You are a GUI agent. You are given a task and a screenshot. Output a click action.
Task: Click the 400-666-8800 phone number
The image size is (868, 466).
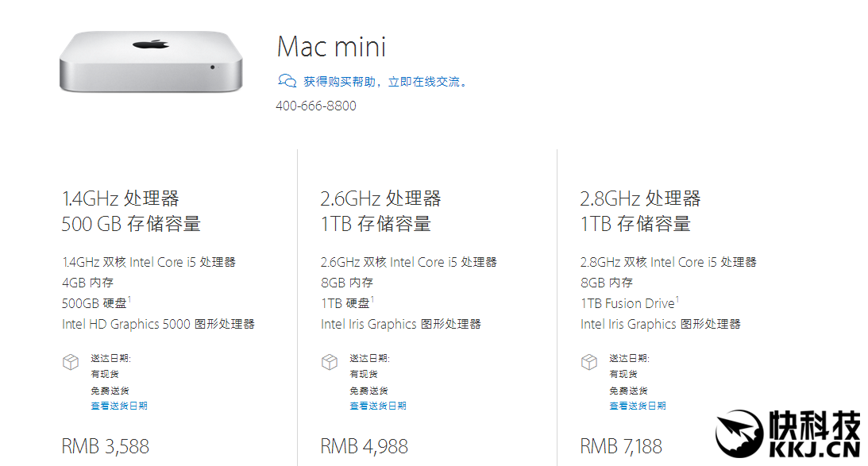316,106
